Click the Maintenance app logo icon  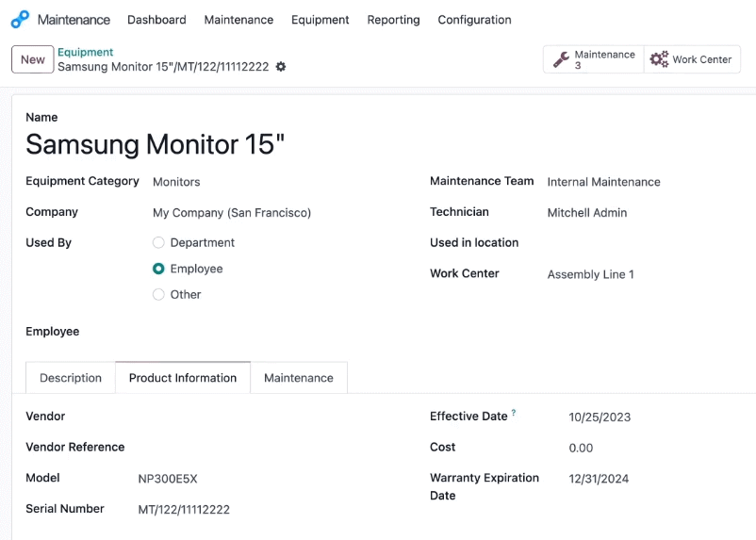click(20, 20)
